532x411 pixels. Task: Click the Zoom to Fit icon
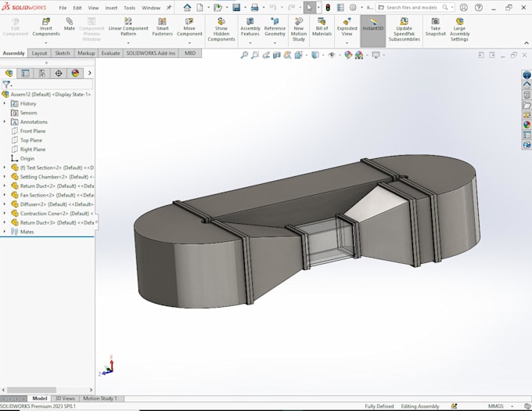244,55
